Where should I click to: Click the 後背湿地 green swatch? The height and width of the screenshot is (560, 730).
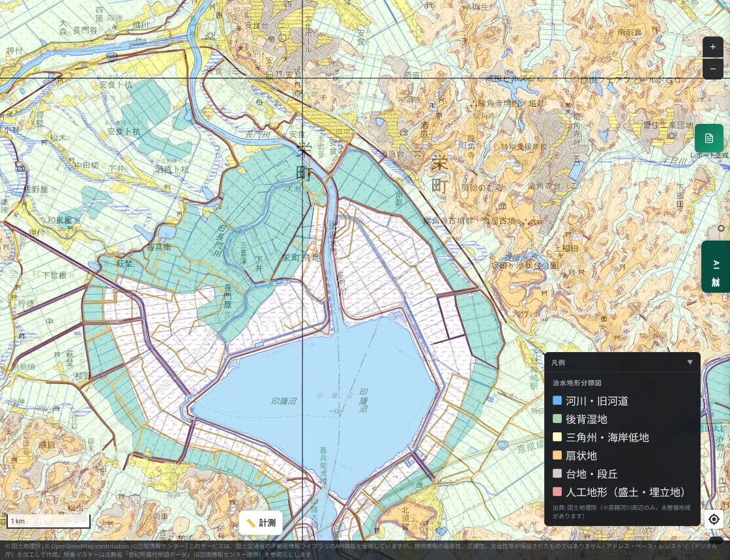point(557,419)
